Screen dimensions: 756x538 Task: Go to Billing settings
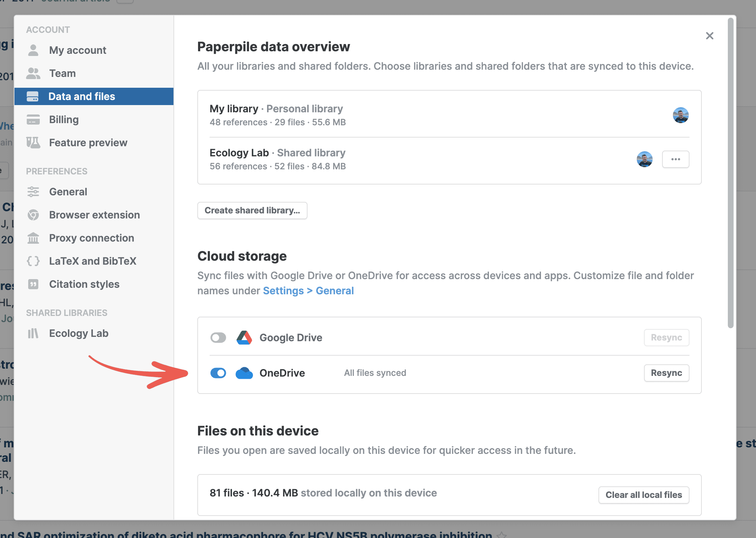point(94,120)
